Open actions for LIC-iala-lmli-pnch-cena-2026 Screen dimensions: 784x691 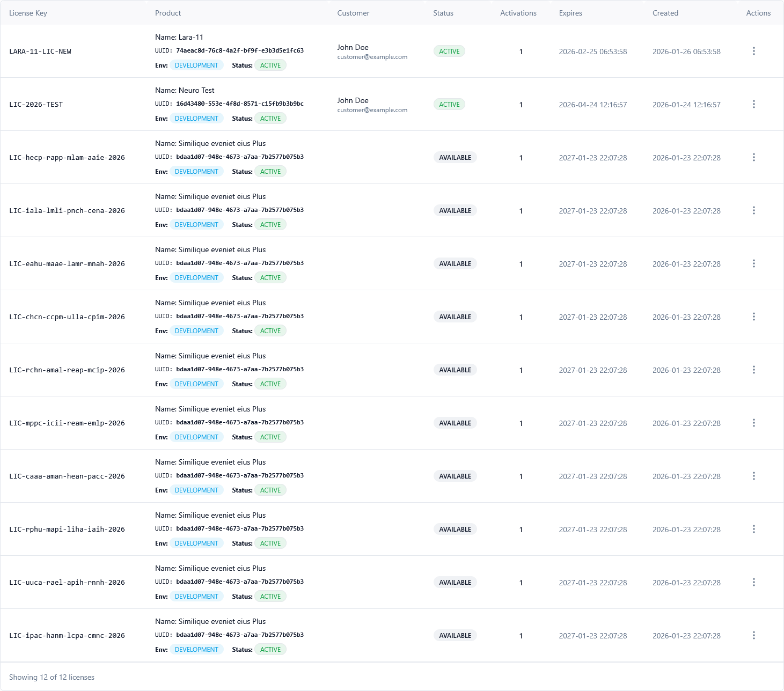[754, 210]
